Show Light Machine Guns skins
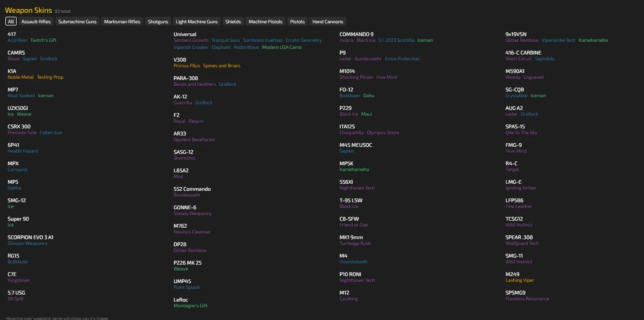The height and width of the screenshot is (320, 644). coord(197,22)
